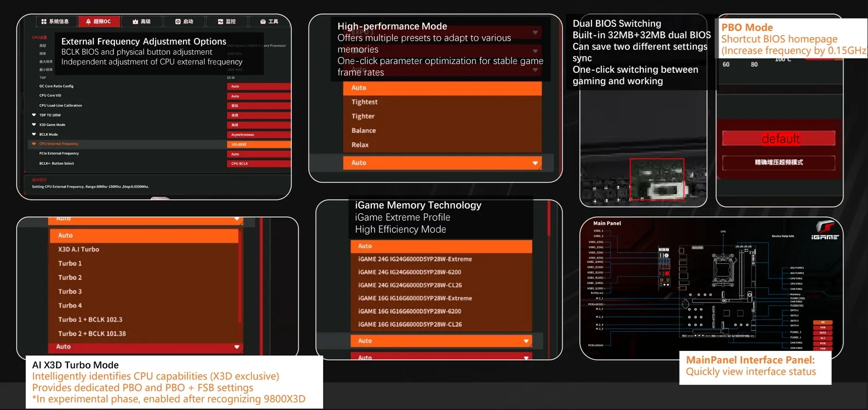Toggle orange heart beside CPU External Frequency
The width and height of the screenshot is (868, 410).
pos(34,144)
